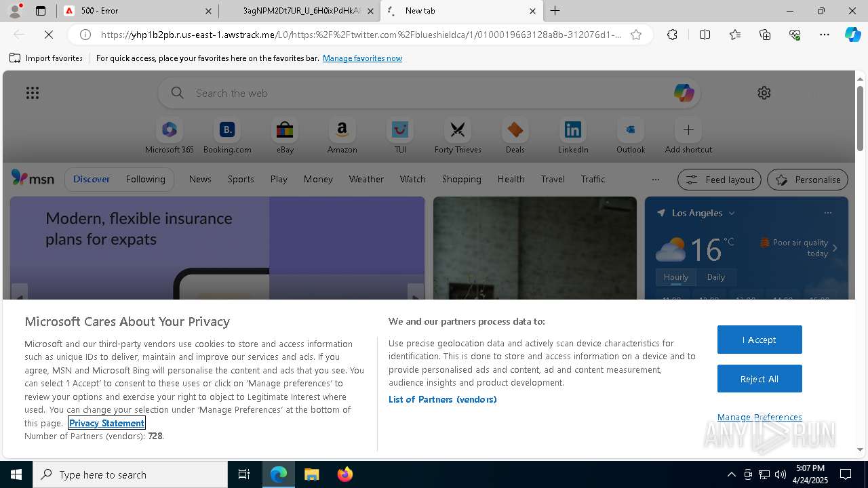Open the Shopping category
Image resolution: width=868 pixels, height=488 pixels.
coord(461,179)
